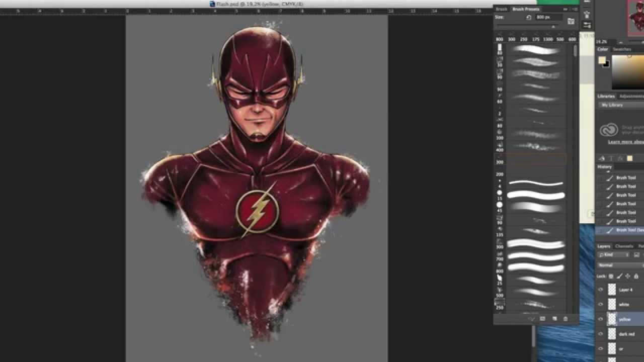This screenshot has height=362, width=644.
Task: Switch to the Color tab
Action: point(603,49)
